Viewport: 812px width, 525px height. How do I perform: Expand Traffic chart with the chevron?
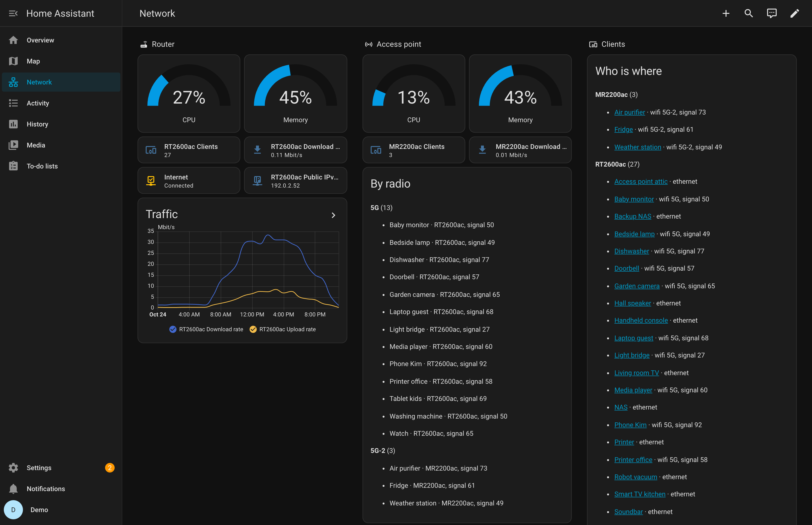pos(333,215)
